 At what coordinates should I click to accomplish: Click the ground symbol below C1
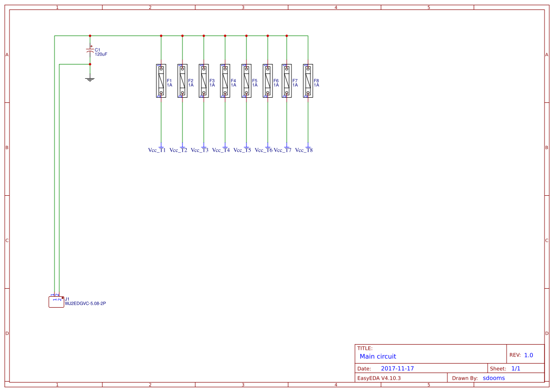90,79
